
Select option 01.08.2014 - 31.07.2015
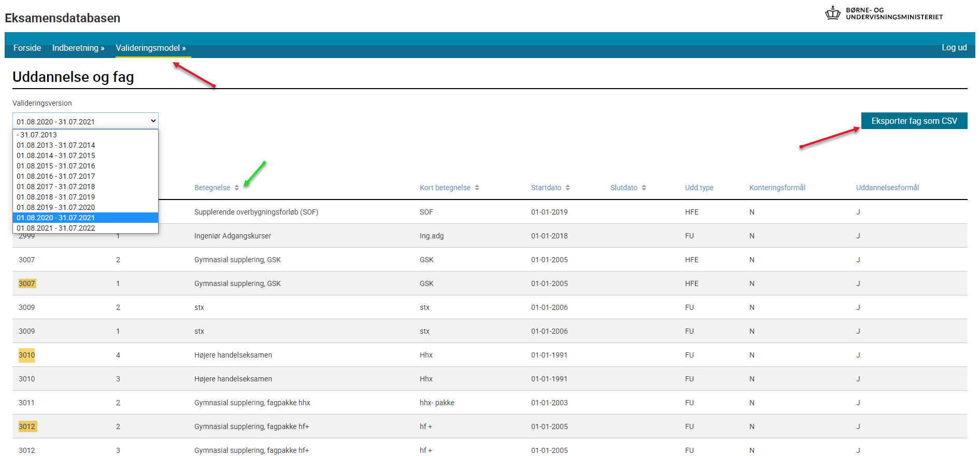pos(86,155)
